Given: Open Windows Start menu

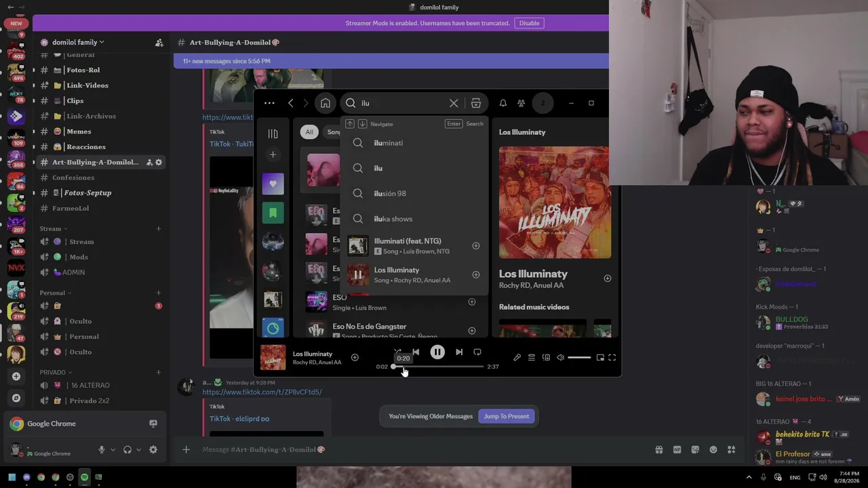Looking at the screenshot, I should (12, 477).
